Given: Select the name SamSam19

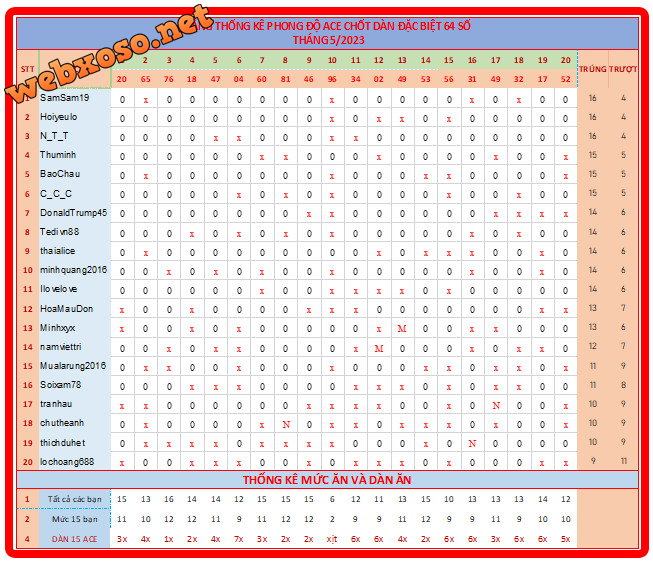Looking at the screenshot, I should pyautogui.click(x=65, y=98).
